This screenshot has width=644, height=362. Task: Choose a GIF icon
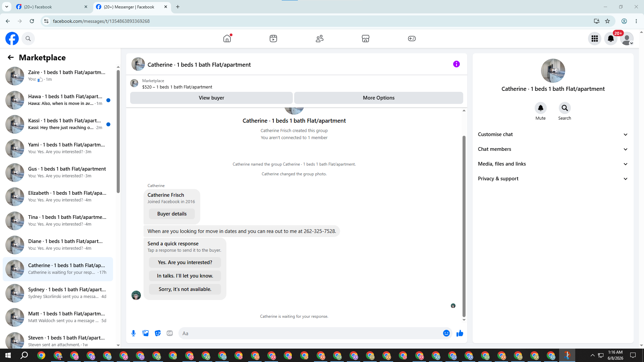[x=170, y=333]
